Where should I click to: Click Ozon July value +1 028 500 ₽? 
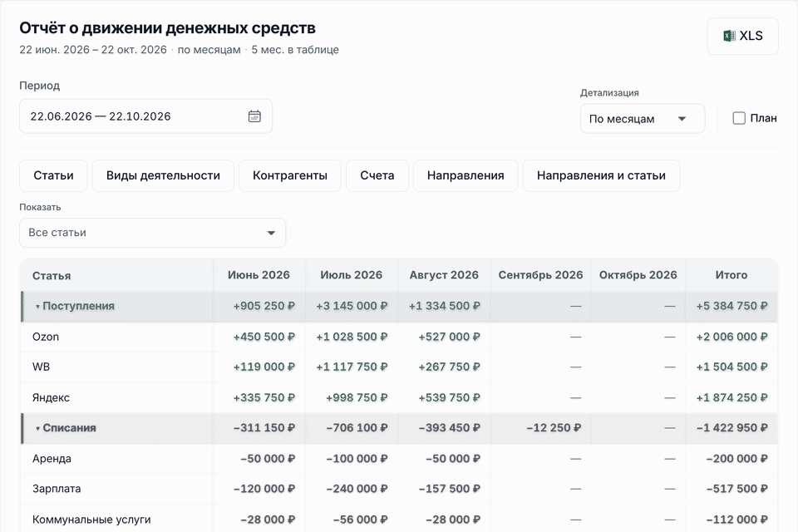tap(352, 337)
